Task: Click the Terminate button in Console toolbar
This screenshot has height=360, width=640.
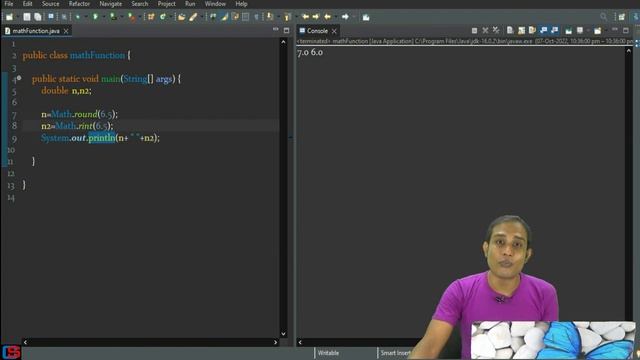Action: tap(474, 31)
